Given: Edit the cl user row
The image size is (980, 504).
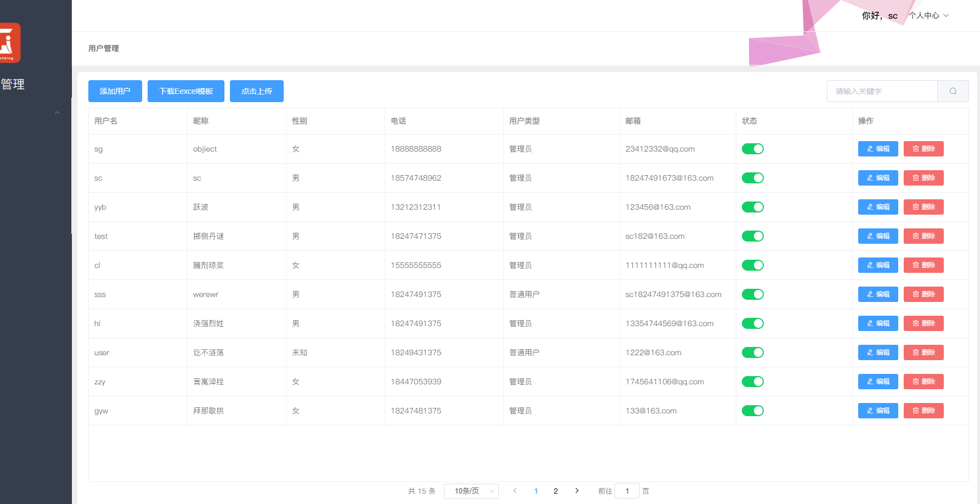Looking at the screenshot, I should (878, 265).
